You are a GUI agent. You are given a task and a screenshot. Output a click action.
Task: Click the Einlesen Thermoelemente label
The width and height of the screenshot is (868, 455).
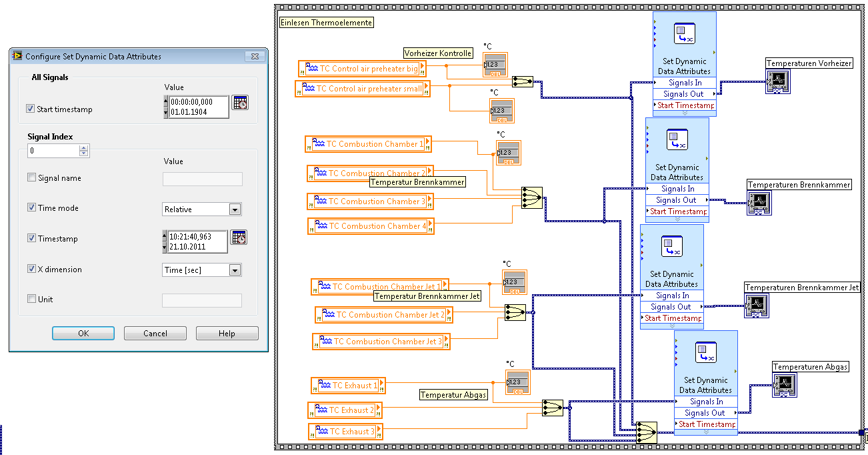click(x=326, y=23)
